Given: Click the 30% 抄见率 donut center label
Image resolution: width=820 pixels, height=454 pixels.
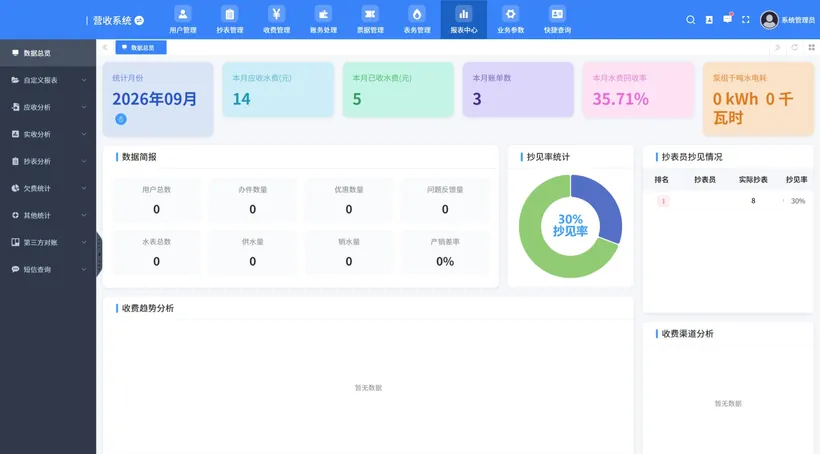Looking at the screenshot, I should tap(570, 225).
